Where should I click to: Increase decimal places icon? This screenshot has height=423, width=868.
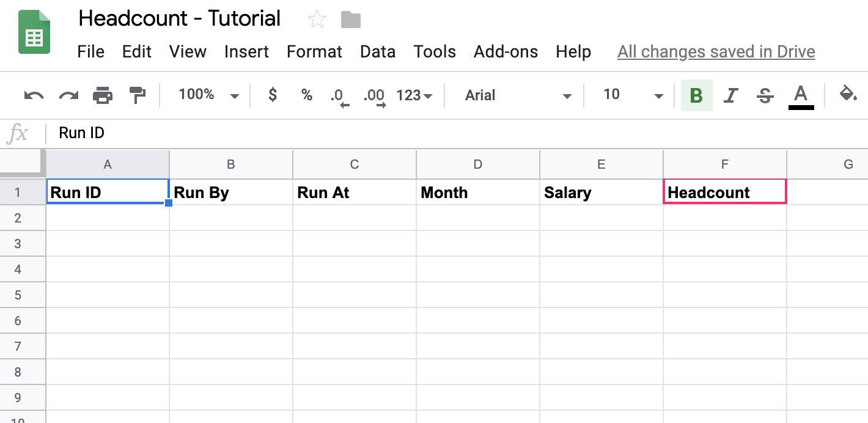[374, 98]
